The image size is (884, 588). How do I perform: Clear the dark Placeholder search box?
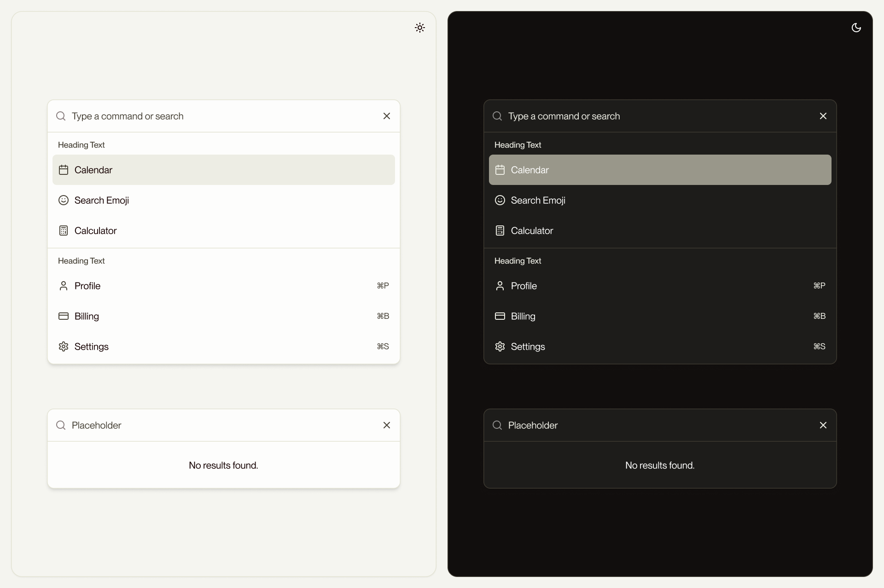(x=823, y=425)
